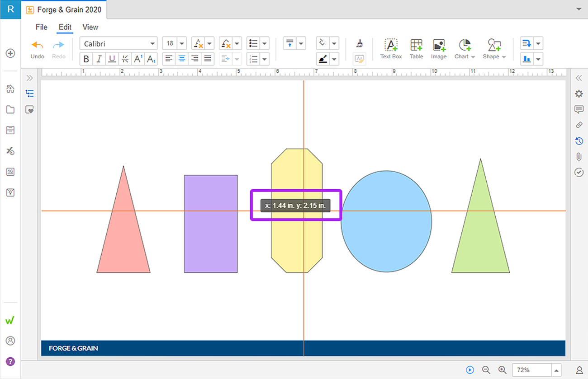Click the format painter brush icon
The height and width of the screenshot is (379, 588).
(x=360, y=43)
